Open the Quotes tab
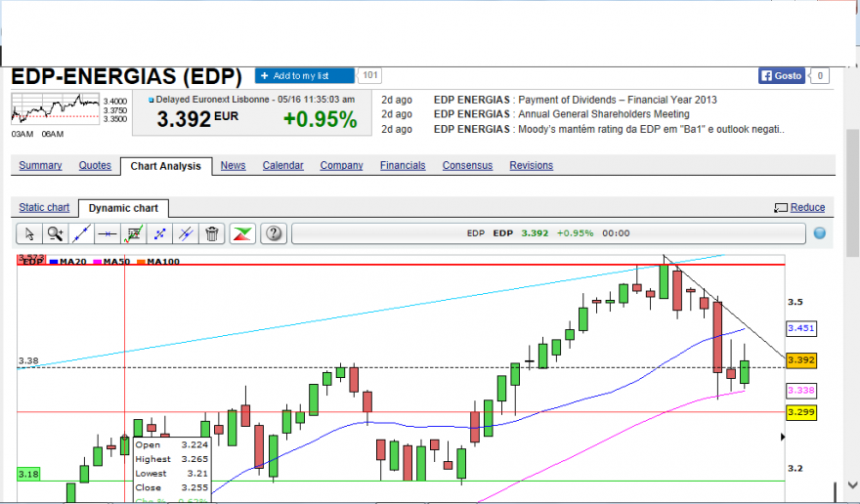Viewport: 860px width, 504px height. point(95,165)
